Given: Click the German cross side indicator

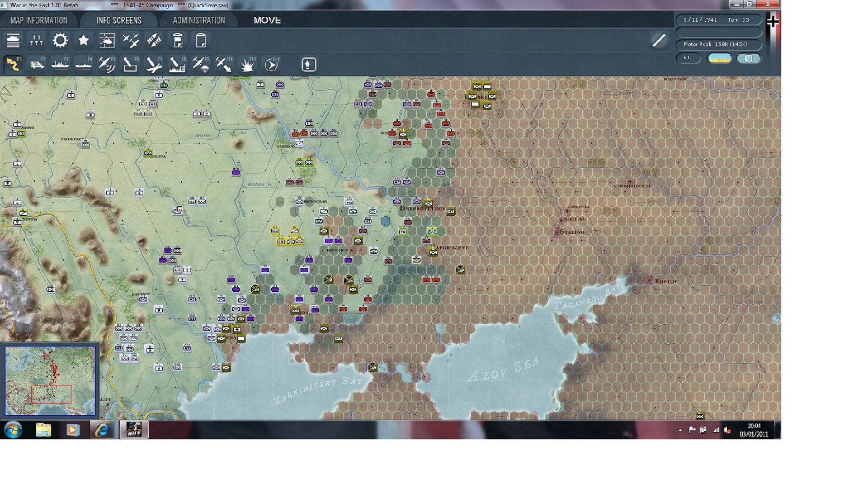Looking at the screenshot, I should 772,22.
